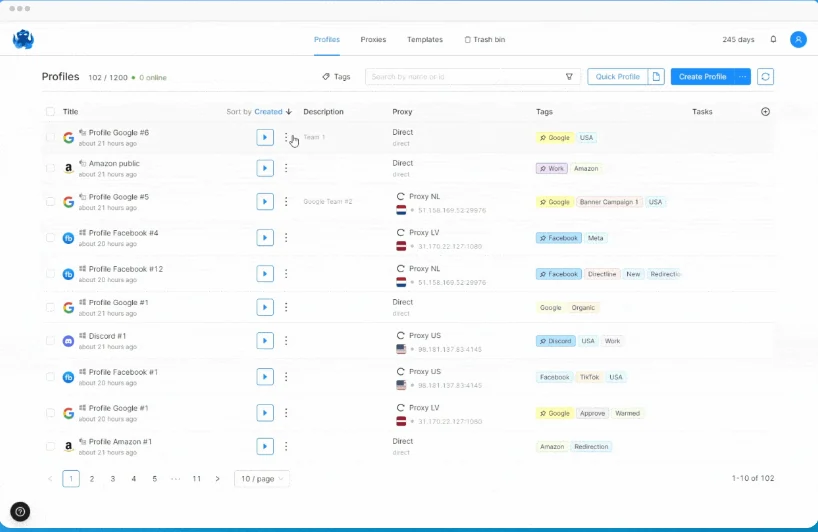Screen dimensions: 818x532
Task: Switch to the Templates tab
Action: [425, 40]
